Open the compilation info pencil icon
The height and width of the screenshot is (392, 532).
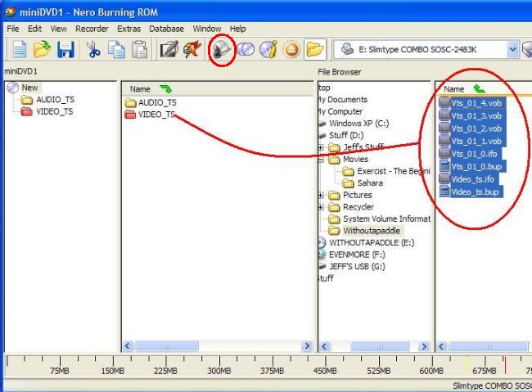[169, 50]
